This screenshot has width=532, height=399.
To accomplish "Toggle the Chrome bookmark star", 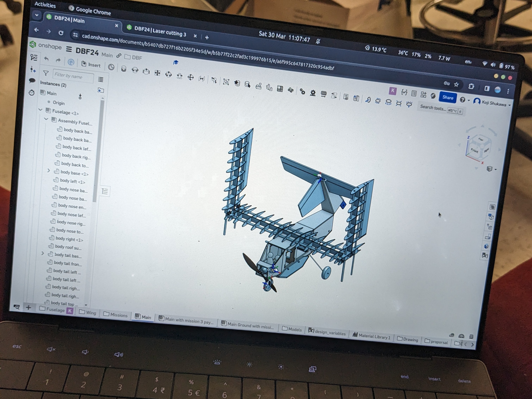I will tap(456, 84).
